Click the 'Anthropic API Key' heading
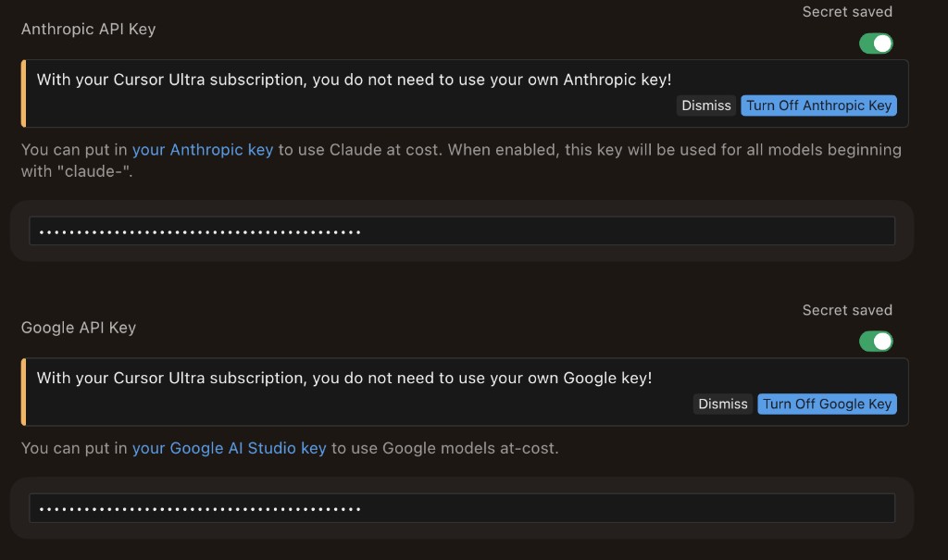 (x=88, y=29)
